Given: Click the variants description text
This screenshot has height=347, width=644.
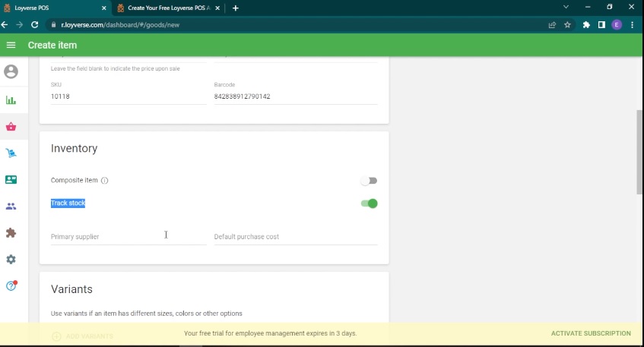Looking at the screenshot, I should [x=147, y=314].
